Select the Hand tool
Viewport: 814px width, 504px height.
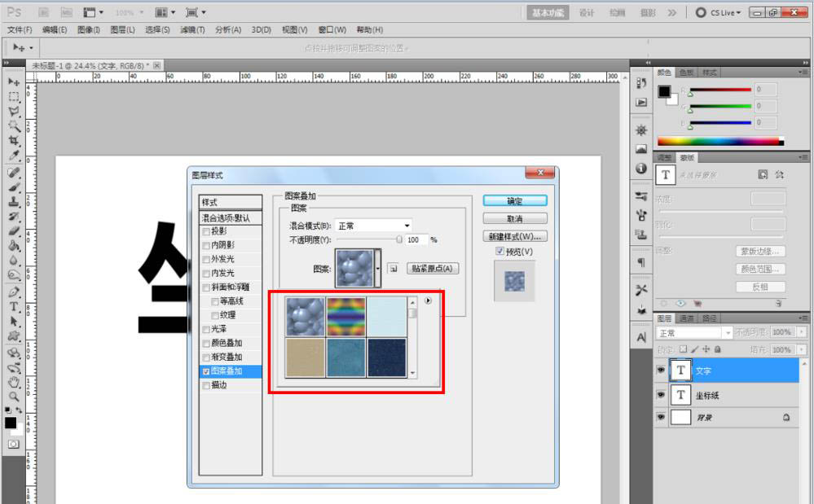pyautogui.click(x=13, y=383)
